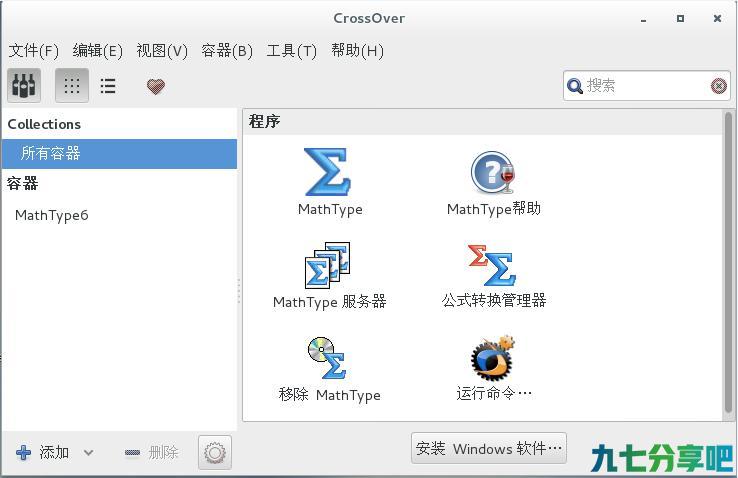Launch the MathType program icon
Image resolution: width=738 pixels, height=478 pixels.
click(x=328, y=171)
